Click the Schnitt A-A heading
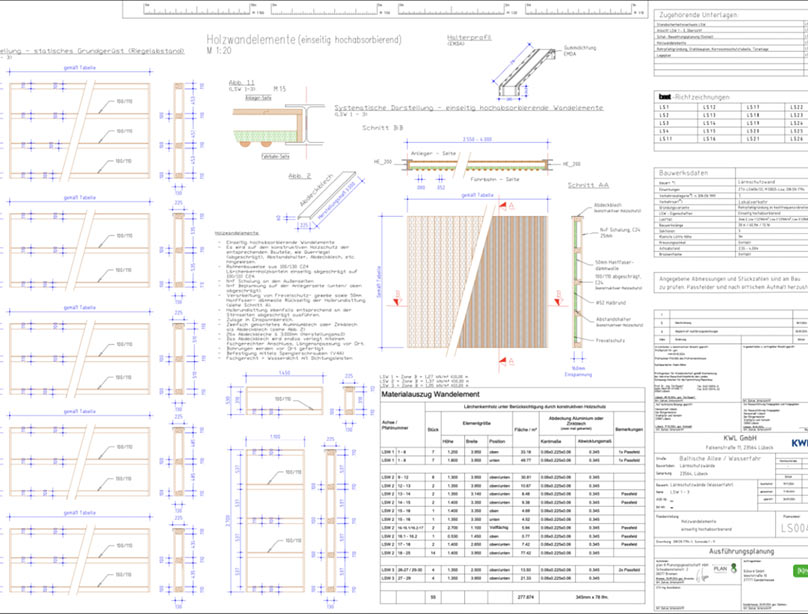Image resolution: width=808 pixels, height=614 pixels. pos(589,186)
